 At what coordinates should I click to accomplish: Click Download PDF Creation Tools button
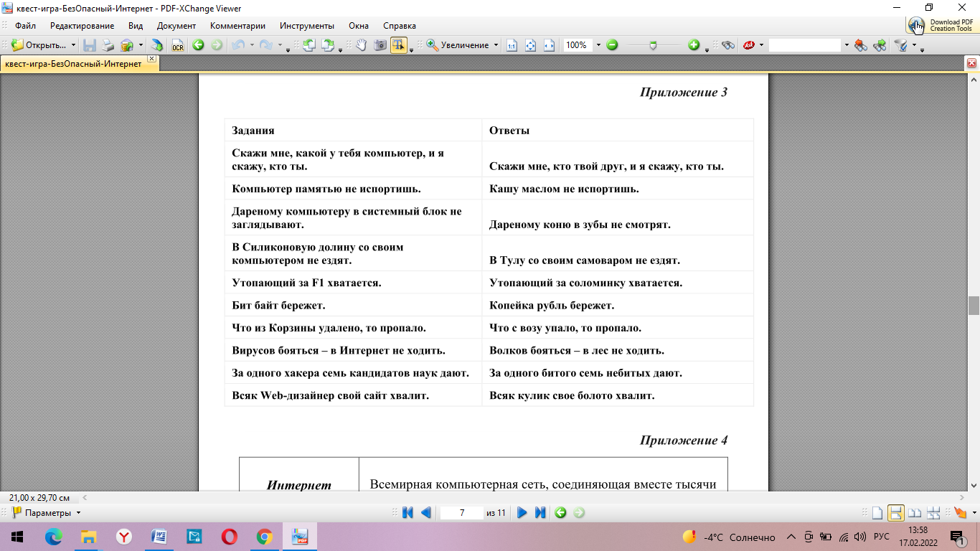point(940,25)
